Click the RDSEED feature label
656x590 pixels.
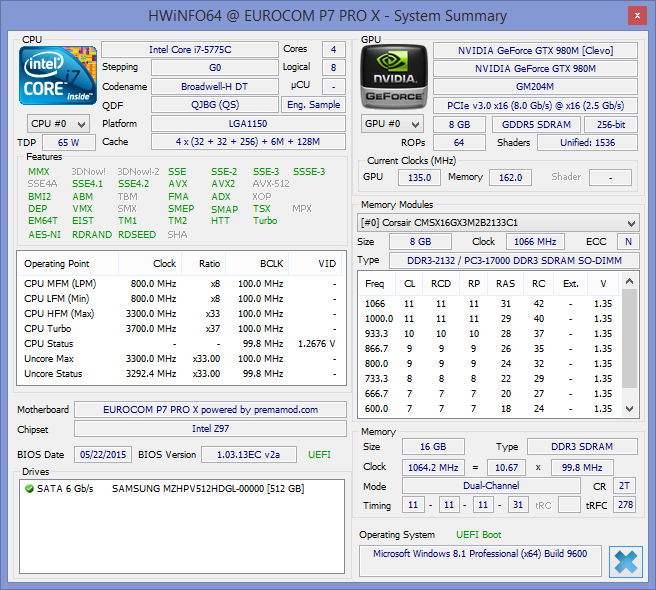[x=137, y=235]
